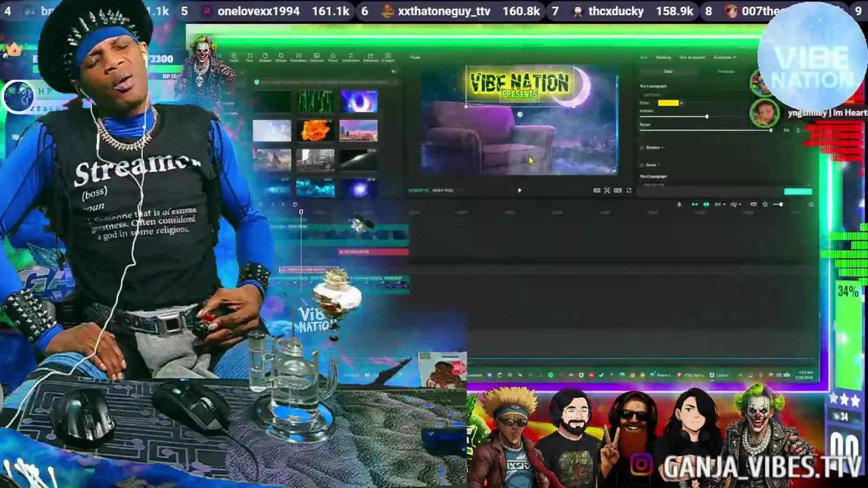Switch to the Text to speech tab

(692, 57)
